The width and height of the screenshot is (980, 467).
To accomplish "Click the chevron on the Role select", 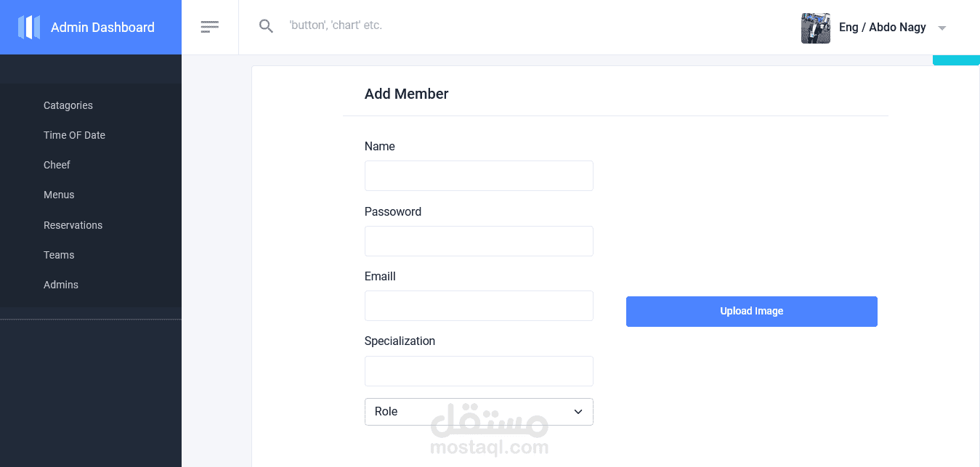I will [x=578, y=412].
